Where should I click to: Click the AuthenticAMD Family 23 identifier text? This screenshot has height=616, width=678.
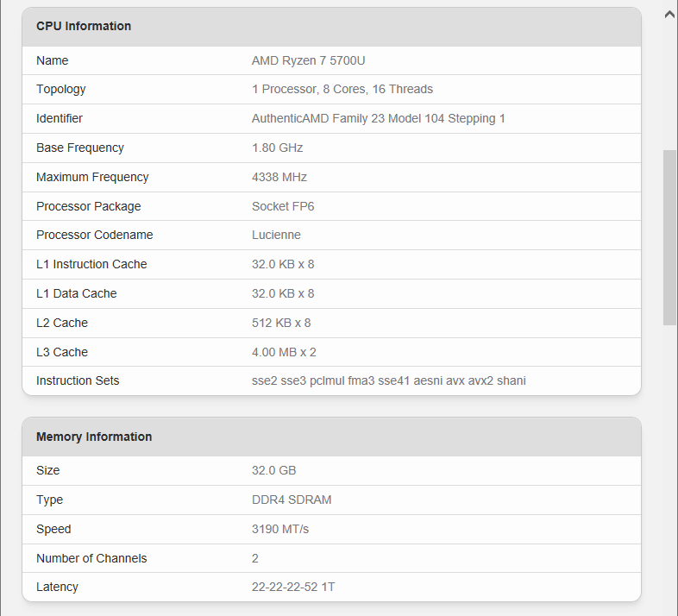click(x=378, y=118)
